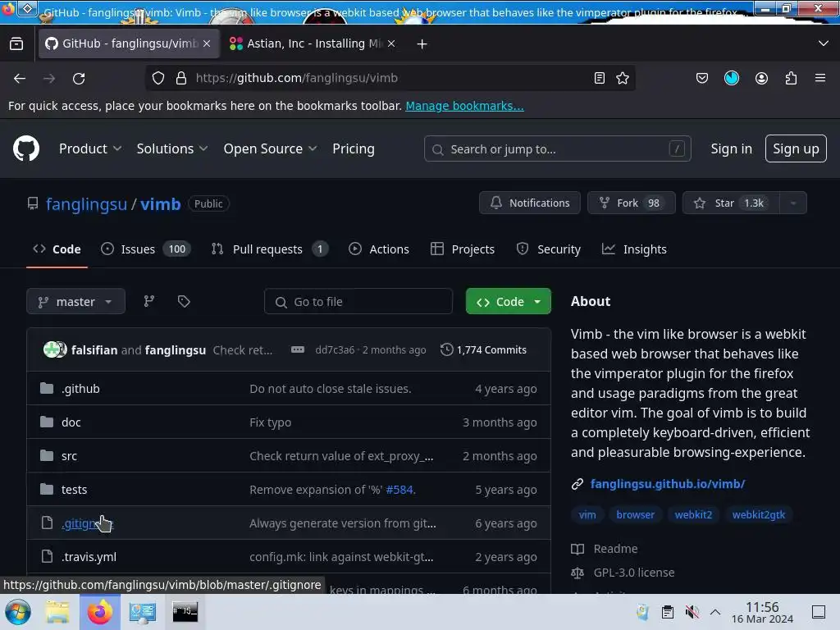Expand the Star lists dropdown arrow
The image size is (840, 630).
pos(793,203)
